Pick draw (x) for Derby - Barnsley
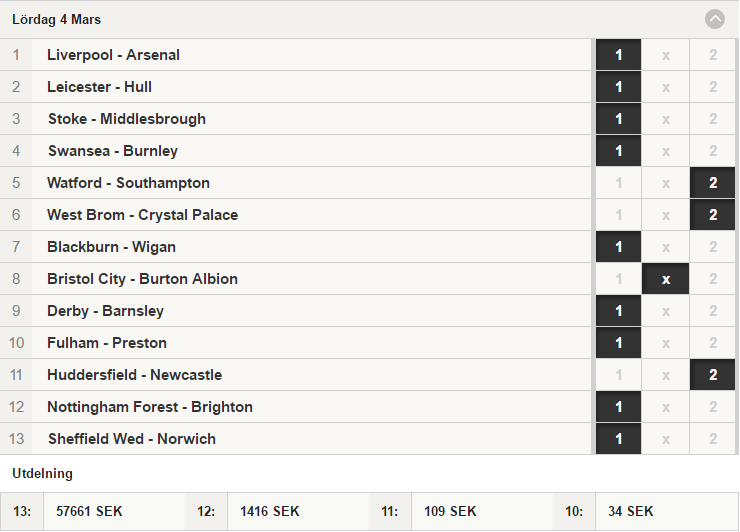Viewport: 740px width, 532px height. (x=665, y=311)
